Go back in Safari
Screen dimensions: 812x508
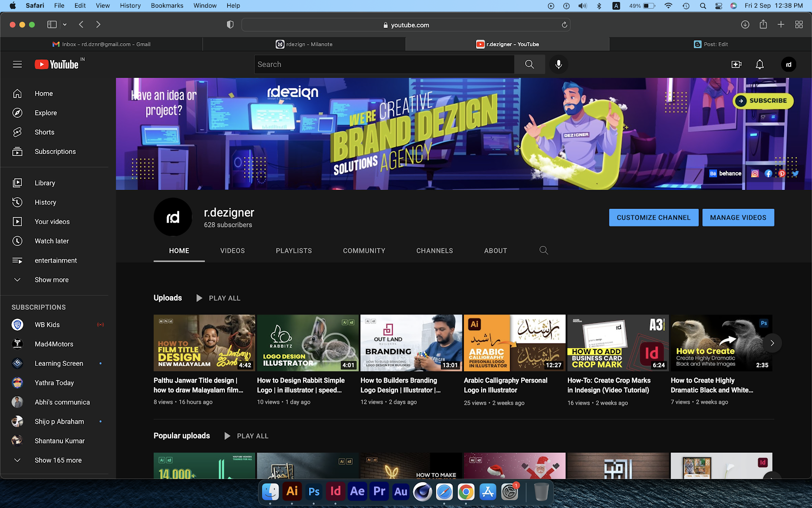coord(81,24)
